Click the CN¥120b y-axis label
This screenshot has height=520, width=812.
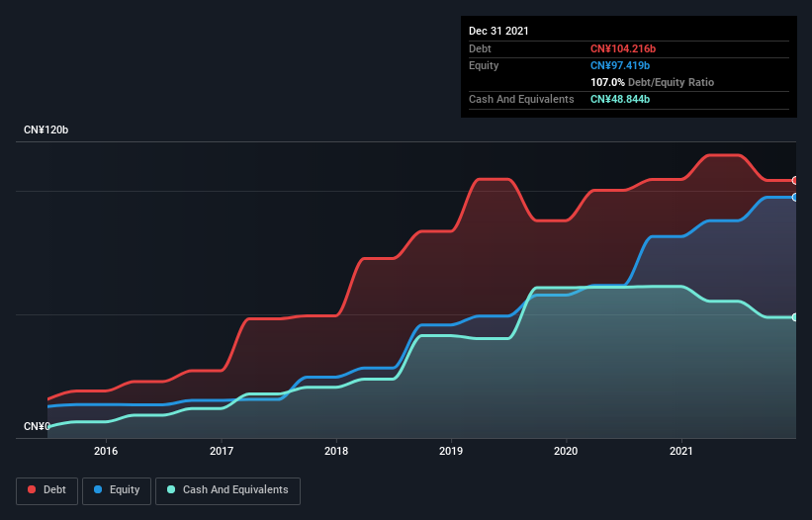46,130
